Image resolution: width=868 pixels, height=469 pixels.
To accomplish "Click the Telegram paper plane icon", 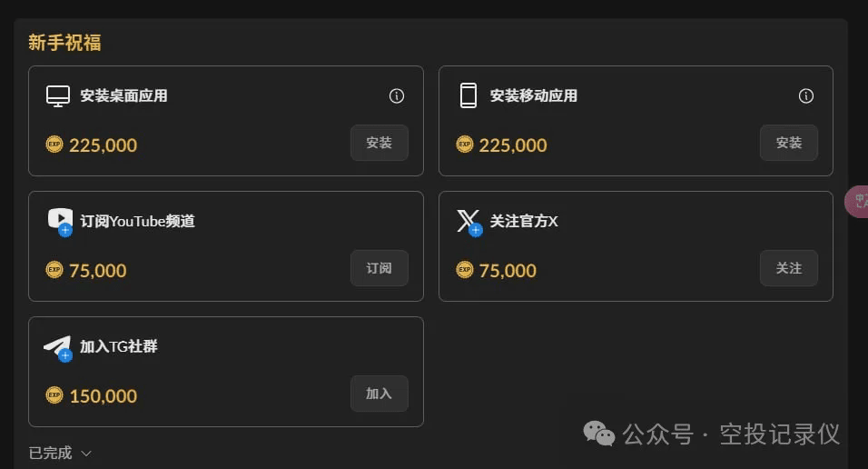I will point(58,348).
